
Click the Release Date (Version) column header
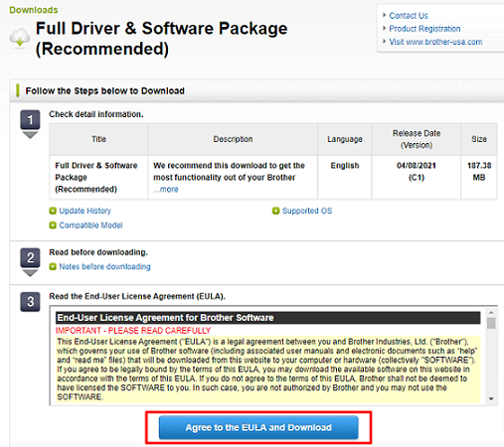pos(417,139)
